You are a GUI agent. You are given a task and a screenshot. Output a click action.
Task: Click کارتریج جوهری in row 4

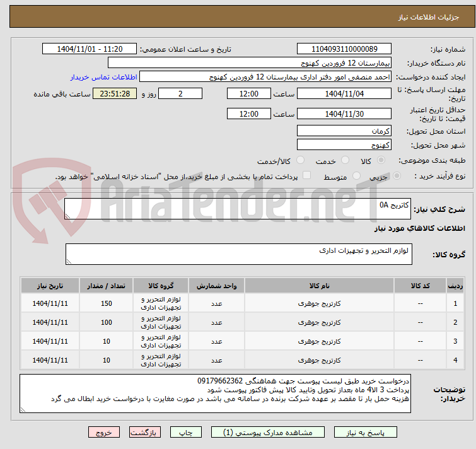320,360
